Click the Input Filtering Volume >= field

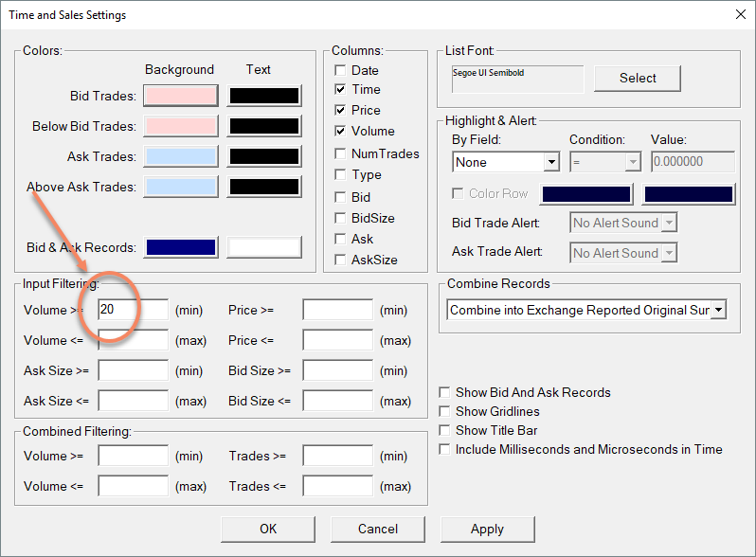coord(133,310)
